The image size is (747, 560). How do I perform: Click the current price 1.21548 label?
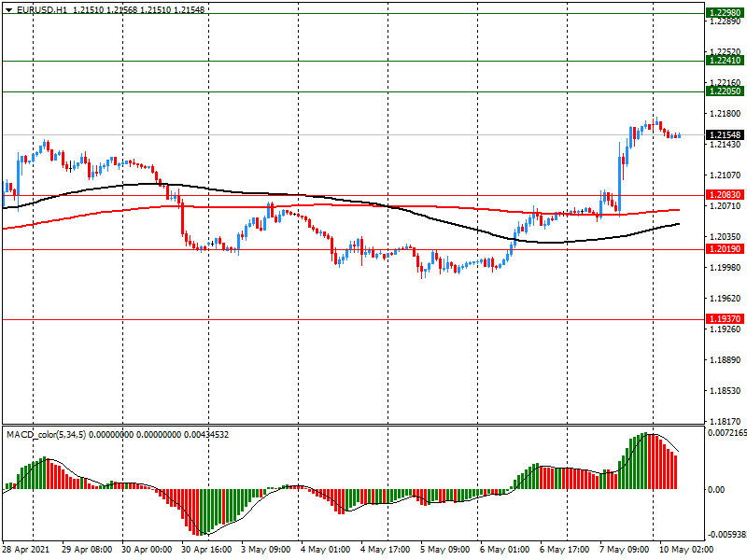tap(725, 135)
